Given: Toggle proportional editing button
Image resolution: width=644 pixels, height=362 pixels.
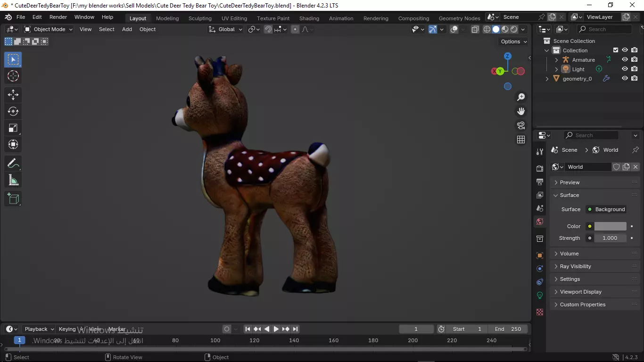Looking at the screenshot, I should pyautogui.click(x=295, y=29).
